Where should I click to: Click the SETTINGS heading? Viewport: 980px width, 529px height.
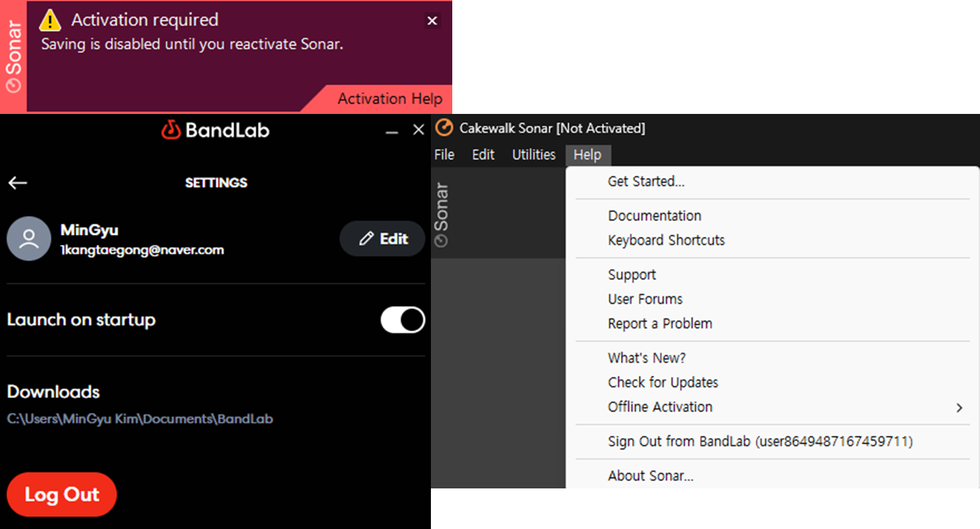coord(216,183)
